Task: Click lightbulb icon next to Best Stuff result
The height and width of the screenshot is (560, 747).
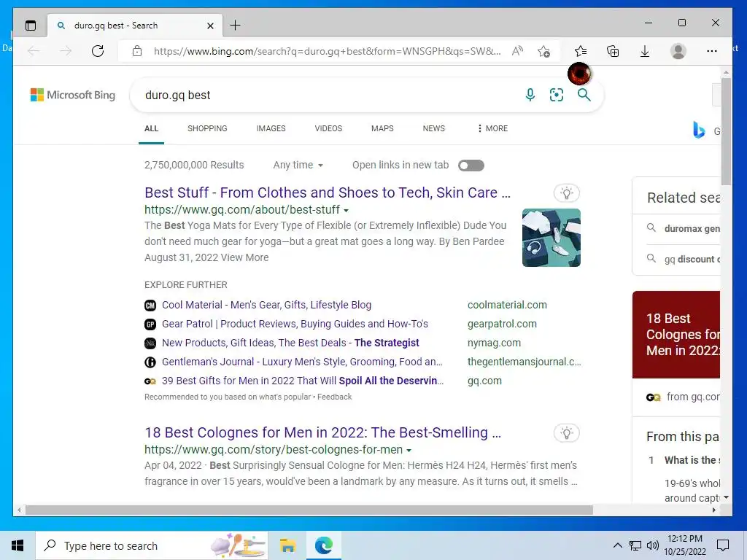Action: [x=566, y=192]
